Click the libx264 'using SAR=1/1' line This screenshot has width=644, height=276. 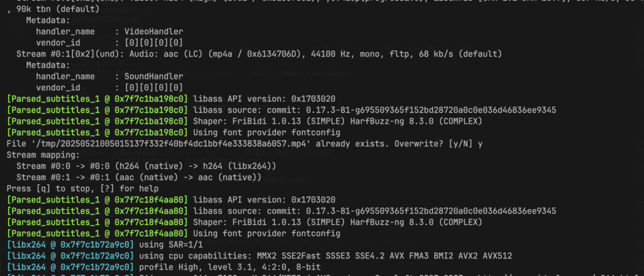pos(106,245)
